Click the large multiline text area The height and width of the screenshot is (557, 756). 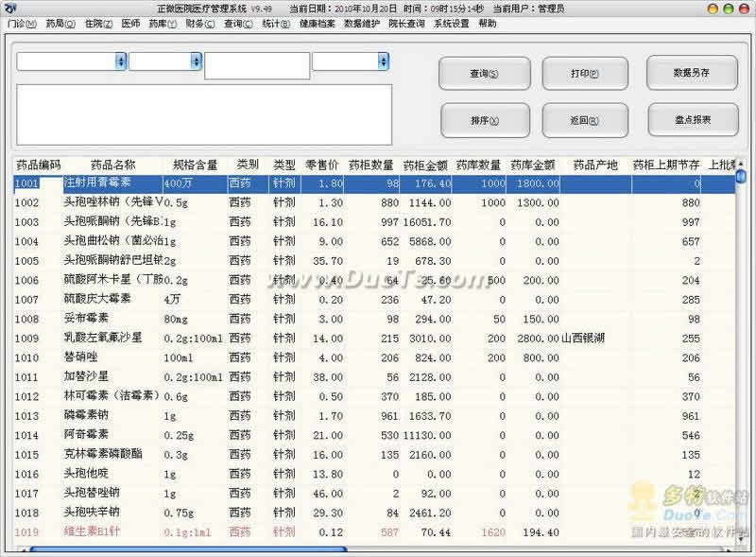[x=204, y=112]
